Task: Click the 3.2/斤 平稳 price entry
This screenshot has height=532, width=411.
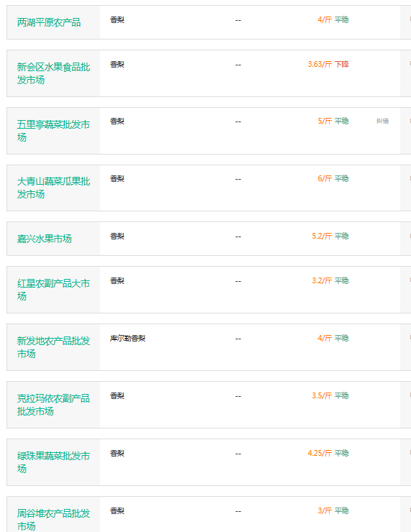Action: pyautogui.click(x=330, y=280)
